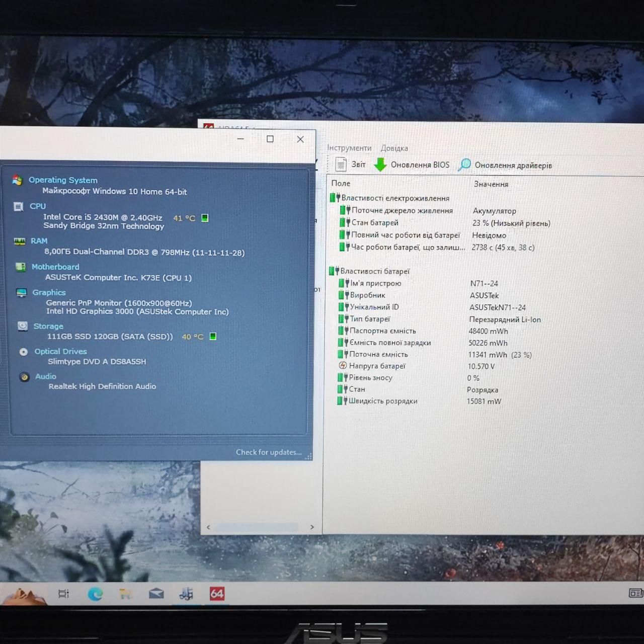Click Оновлення драйверів button
This screenshot has height=644, width=644.
pos(506,165)
